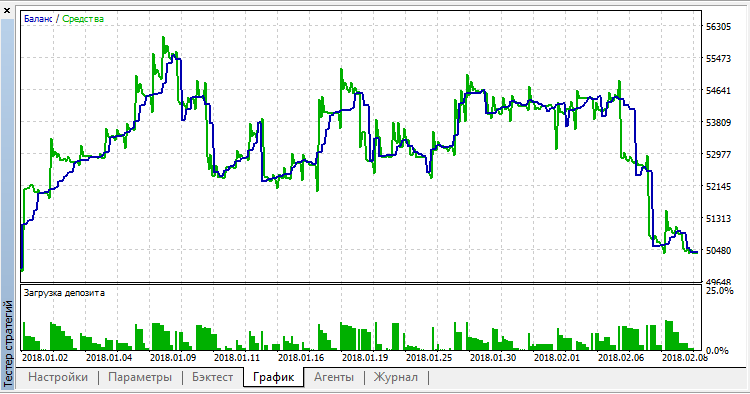The height and width of the screenshot is (394, 750).
Task: Click the 54641 axis value
Action: tap(718, 91)
